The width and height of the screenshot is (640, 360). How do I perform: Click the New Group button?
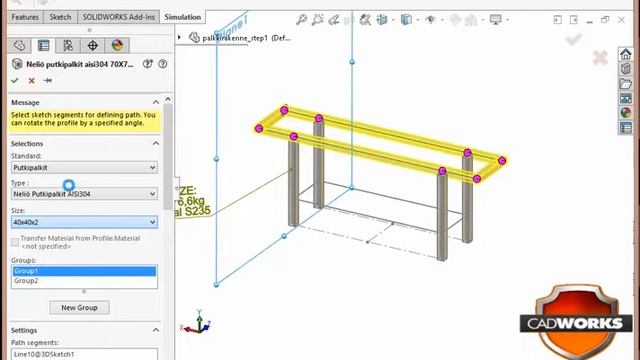pyautogui.click(x=79, y=307)
